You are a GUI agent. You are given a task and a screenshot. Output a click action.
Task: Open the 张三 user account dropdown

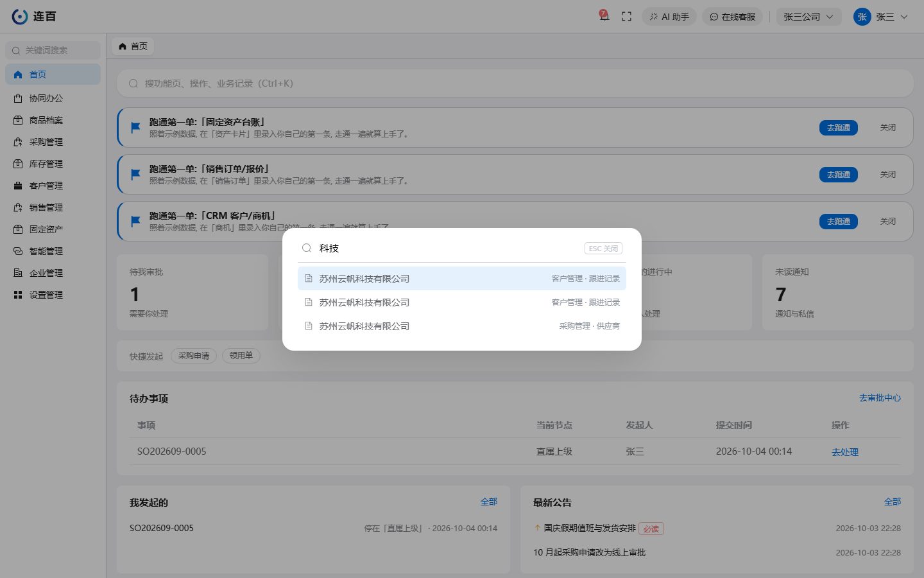click(x=880, y=17)
